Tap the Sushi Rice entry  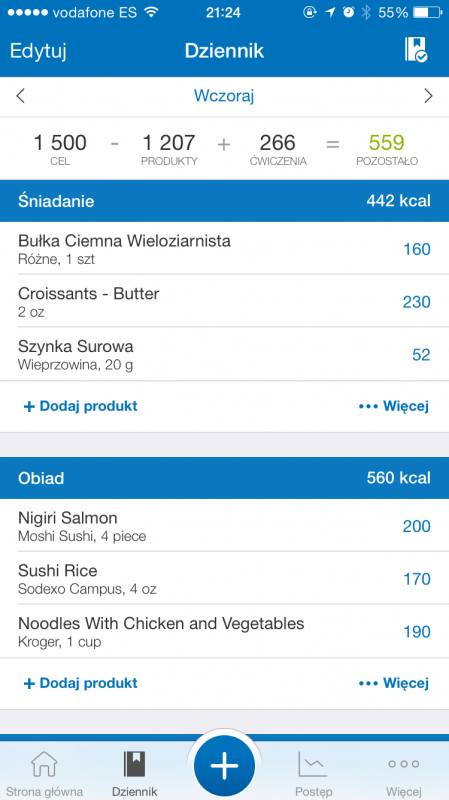[224, 578]
